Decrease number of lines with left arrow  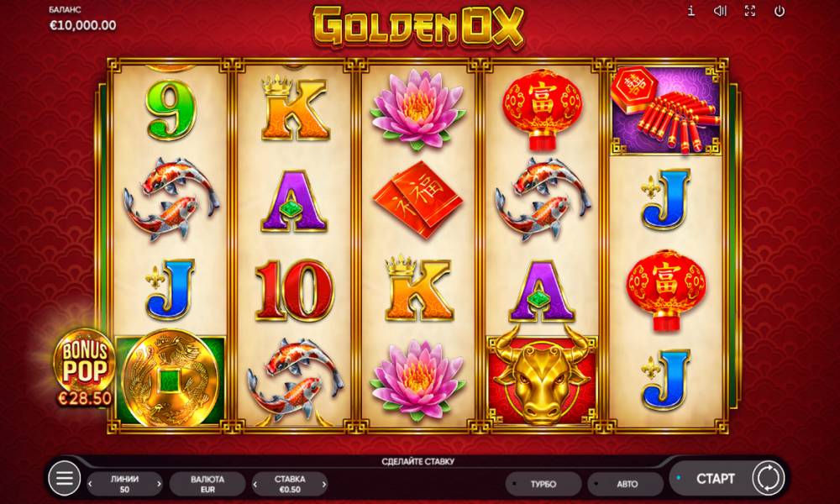[90, 484]
